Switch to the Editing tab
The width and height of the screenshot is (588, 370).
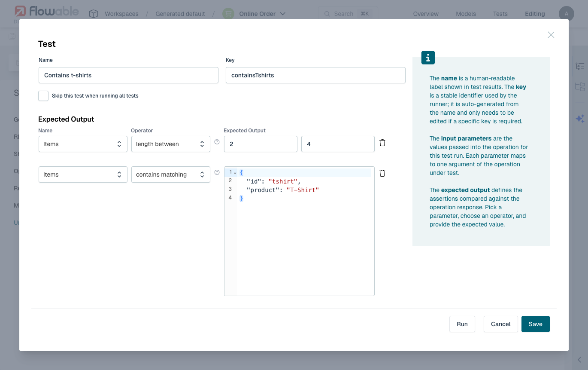tap(535, 14)
